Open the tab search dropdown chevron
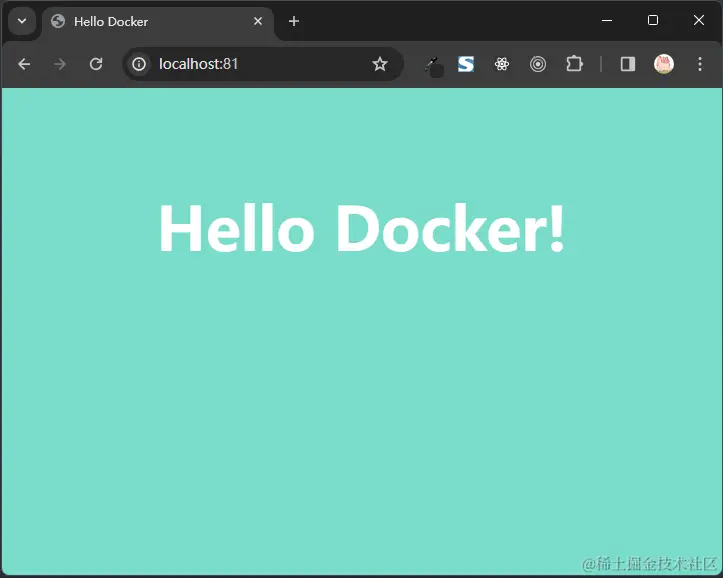The height and width of the screenshot is (578, 723). pyautogui.click(x=22, y=21)
